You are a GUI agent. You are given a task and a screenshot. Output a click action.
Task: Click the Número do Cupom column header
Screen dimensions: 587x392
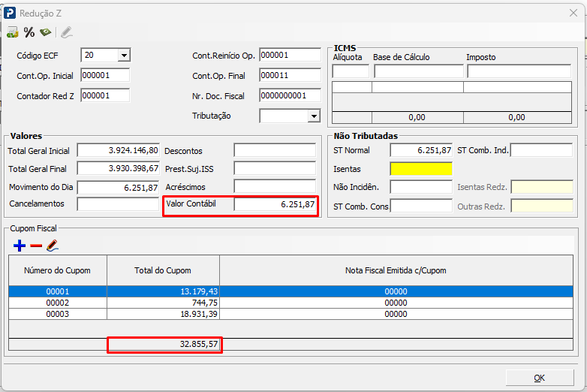pos(57,270)
